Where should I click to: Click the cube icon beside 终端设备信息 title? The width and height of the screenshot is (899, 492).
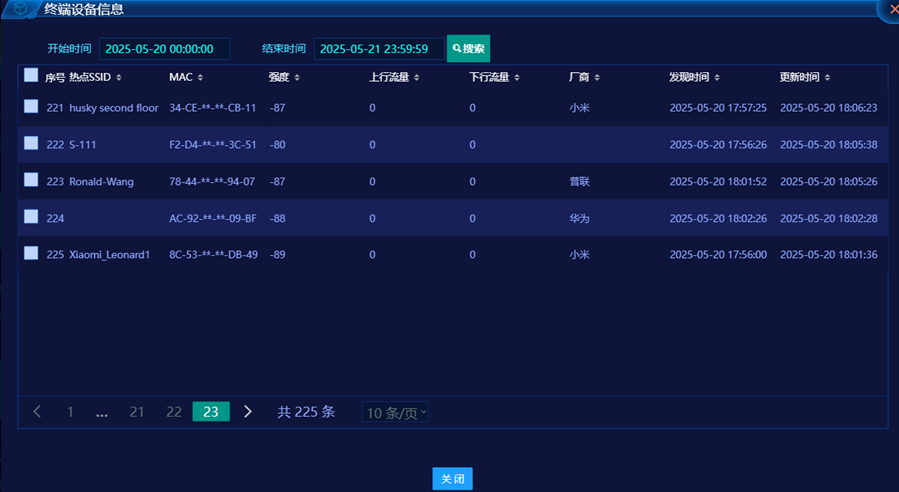pyautogui.click(x=21, y=8)
